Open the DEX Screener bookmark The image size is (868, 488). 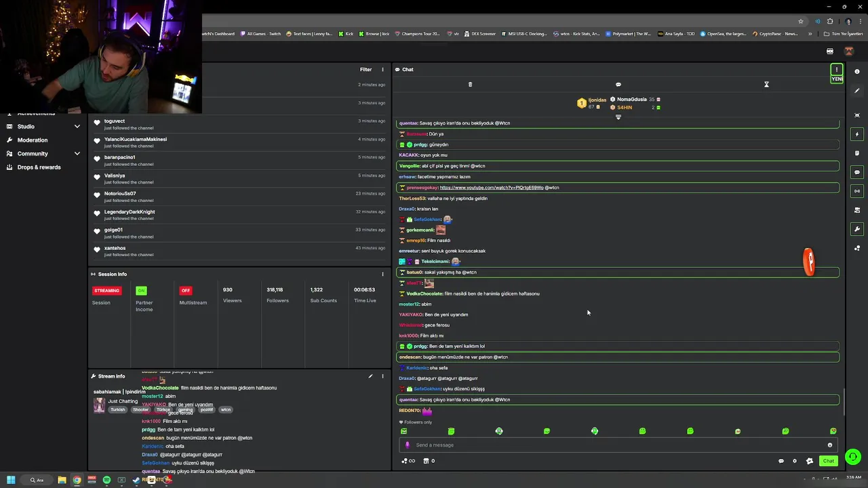(x=480, y=34)
